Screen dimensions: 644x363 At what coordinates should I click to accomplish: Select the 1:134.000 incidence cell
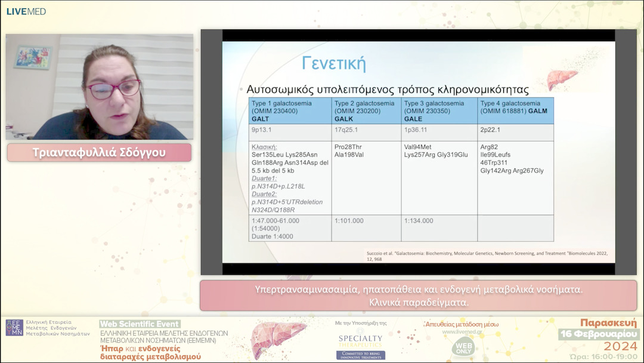(439, 228)
